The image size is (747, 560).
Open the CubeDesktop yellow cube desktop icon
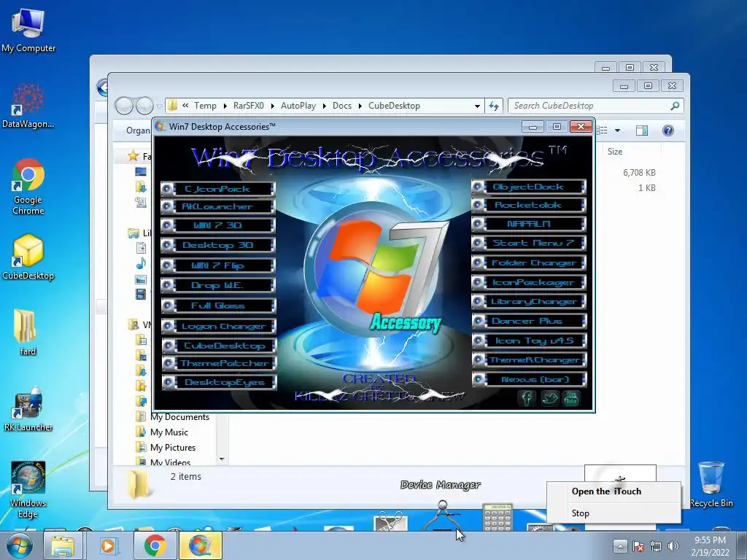click(28, 257)
